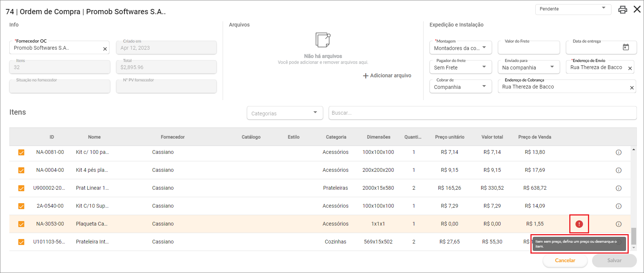Click the 'R$ 638,72' sale price
Viewport: 644px width, 273px height.
pyautogui.click(x=535, y=188)
